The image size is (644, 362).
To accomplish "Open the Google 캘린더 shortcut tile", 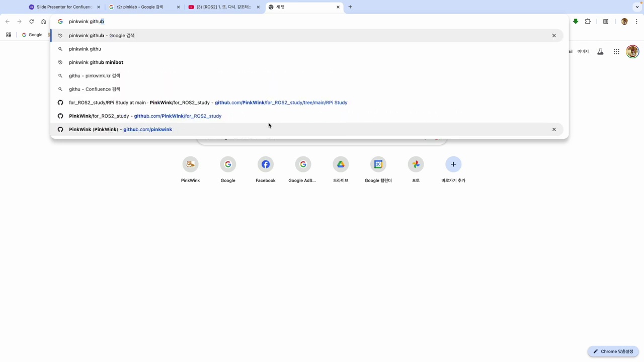I will click(x=378, y=170).
